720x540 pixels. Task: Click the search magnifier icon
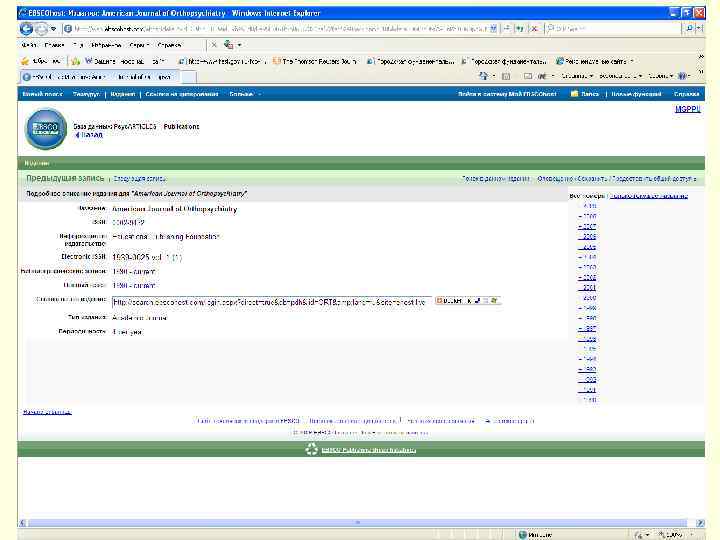point(689,28)
